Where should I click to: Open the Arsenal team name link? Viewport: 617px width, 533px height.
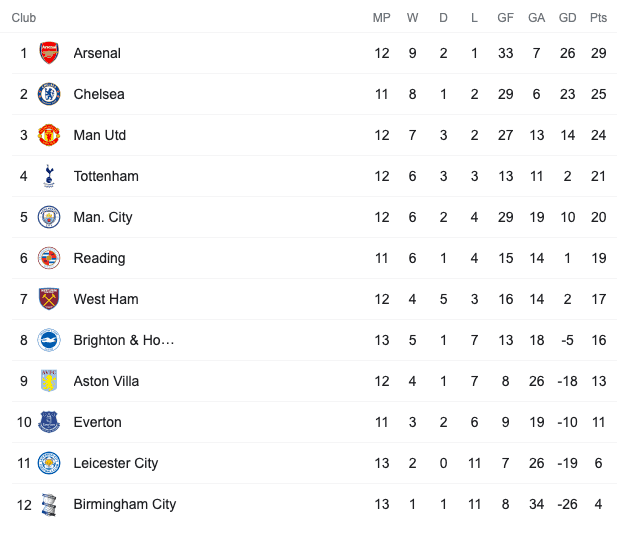pyautogui.click(x=97, y=53)
